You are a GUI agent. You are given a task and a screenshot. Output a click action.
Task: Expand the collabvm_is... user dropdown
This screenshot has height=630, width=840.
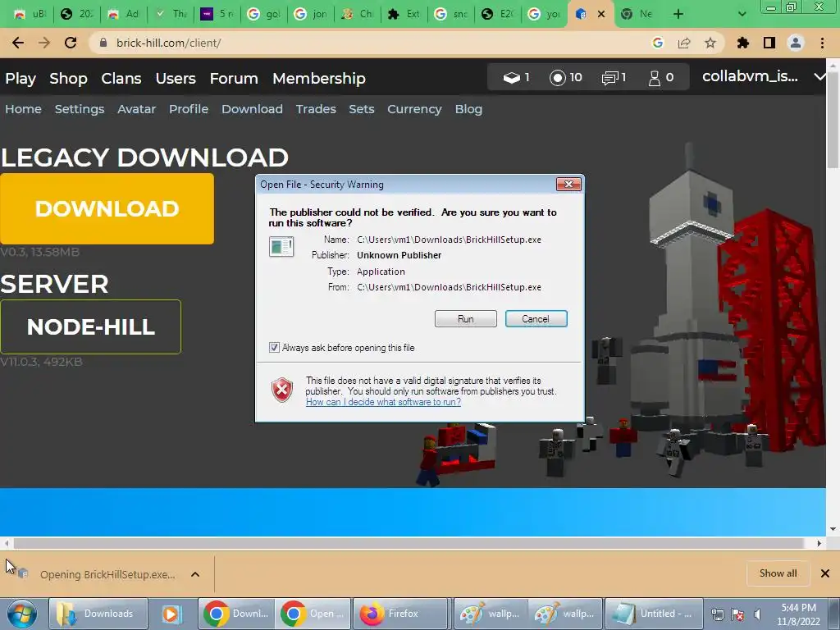point(820,76)
